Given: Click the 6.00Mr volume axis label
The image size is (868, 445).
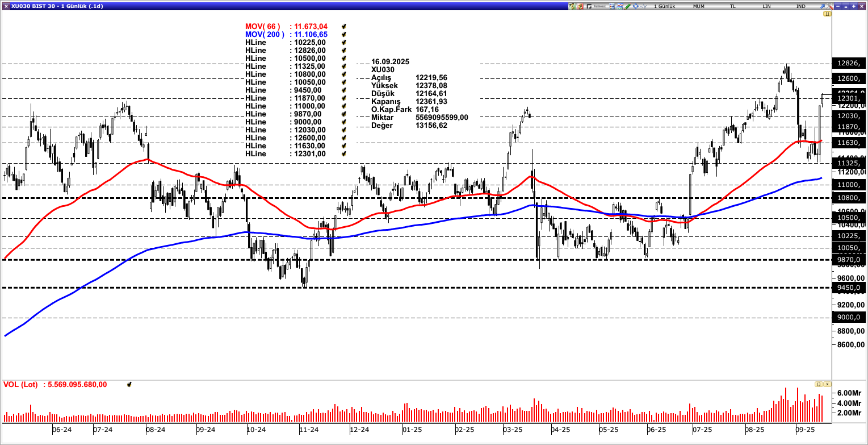Looking at the screenshot, I should [x=850, y=393].
